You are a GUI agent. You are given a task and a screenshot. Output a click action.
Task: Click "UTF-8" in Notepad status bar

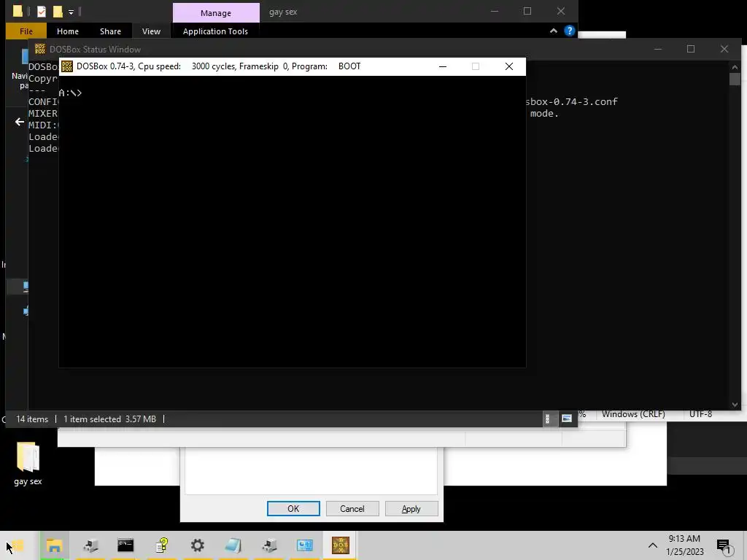pyautogui.click(x=700, y=414)
